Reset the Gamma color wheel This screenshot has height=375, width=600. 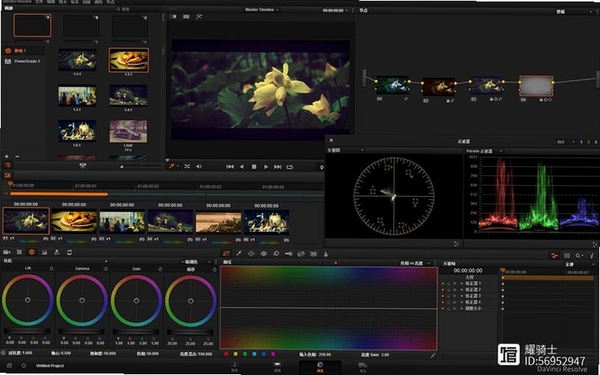106,269
